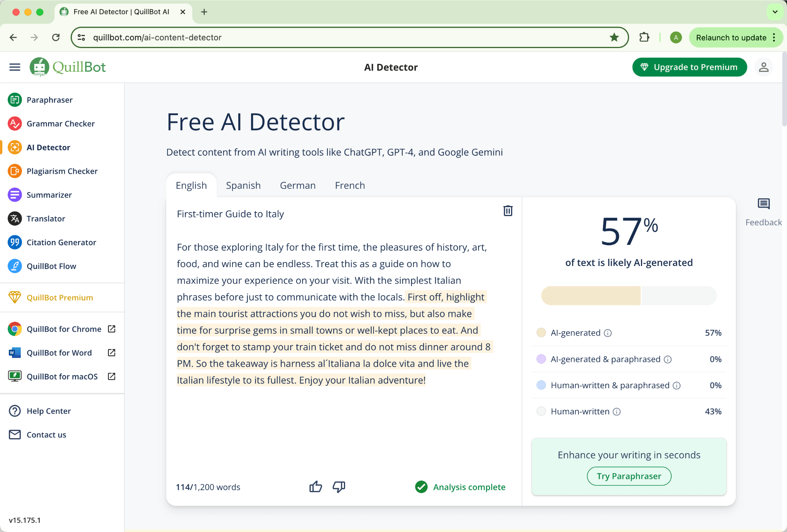Open QuillBot for Word link

coord(62,353)
